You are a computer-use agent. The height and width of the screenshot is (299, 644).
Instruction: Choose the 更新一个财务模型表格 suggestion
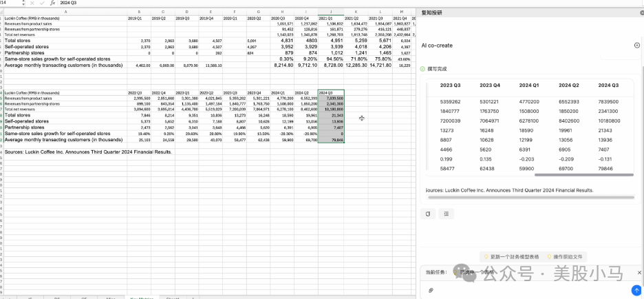click(511, 257)
